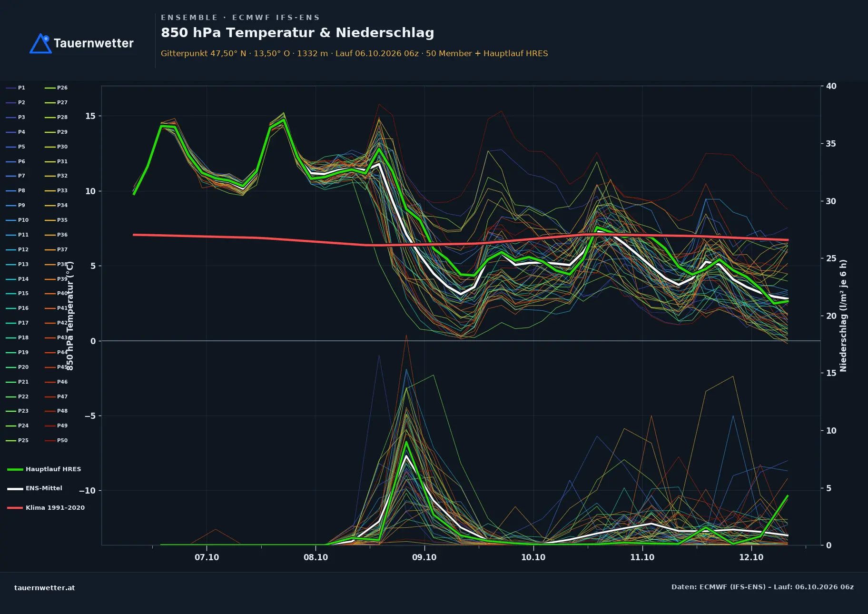
Task: Click the 08.10 date axis label
Action: (x=316, y=557)
